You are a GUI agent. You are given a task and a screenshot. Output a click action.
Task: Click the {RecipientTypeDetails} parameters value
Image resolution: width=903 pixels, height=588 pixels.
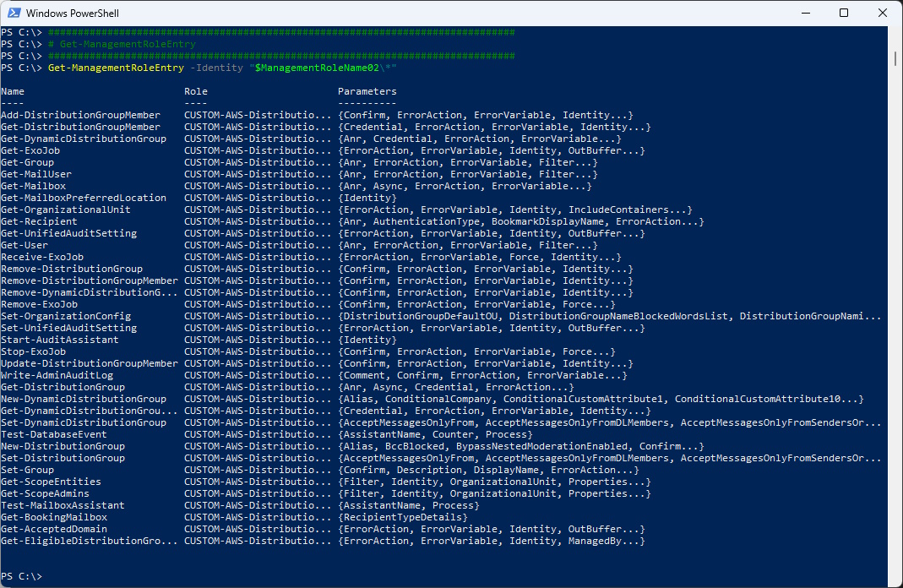tap(403, 517)
